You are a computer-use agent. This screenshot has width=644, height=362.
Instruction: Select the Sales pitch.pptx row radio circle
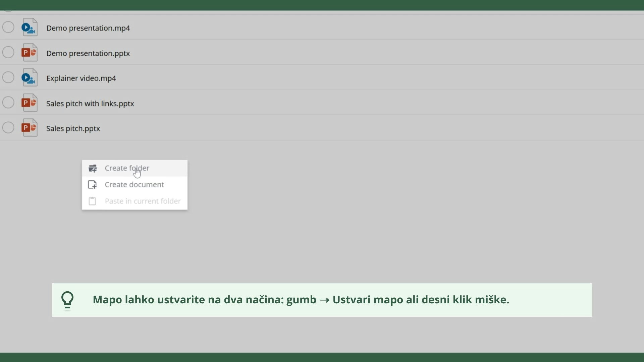pyautogui.click(x=8, y=128)
